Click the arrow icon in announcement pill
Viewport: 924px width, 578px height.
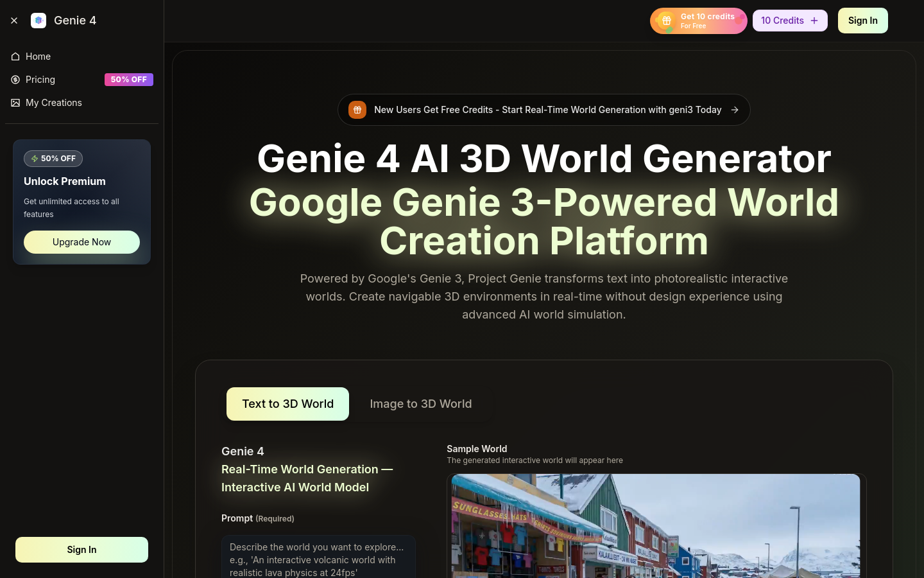(x=735, y=110)
